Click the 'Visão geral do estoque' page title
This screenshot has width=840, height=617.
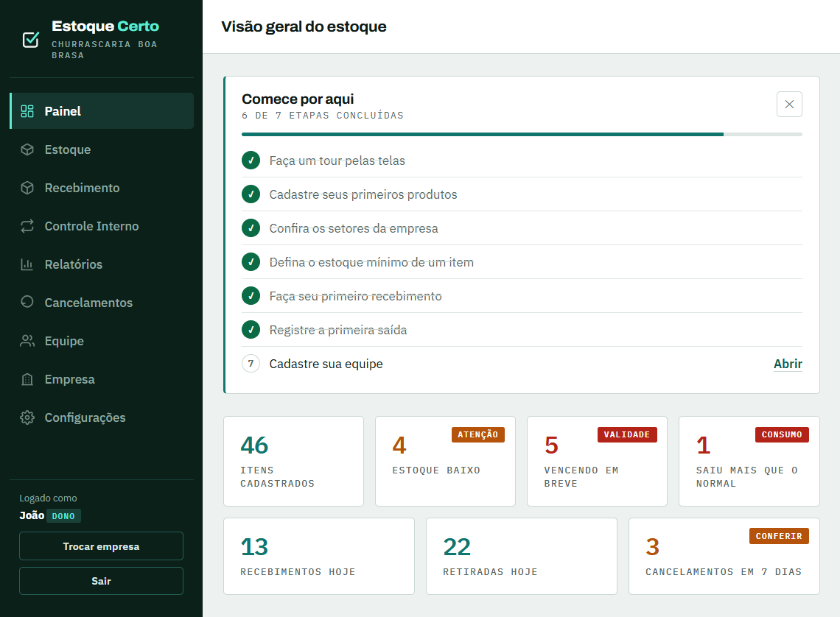[x=304, y=27]
